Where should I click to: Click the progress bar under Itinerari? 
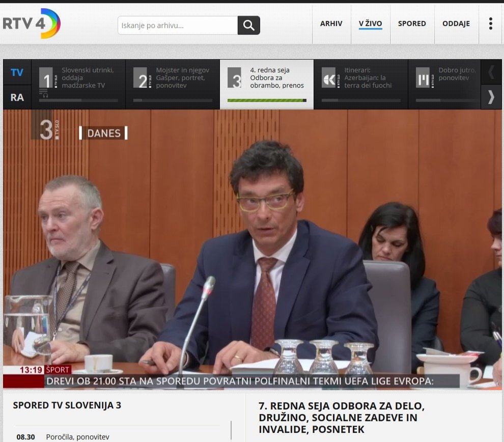click(x=361, y=100)
